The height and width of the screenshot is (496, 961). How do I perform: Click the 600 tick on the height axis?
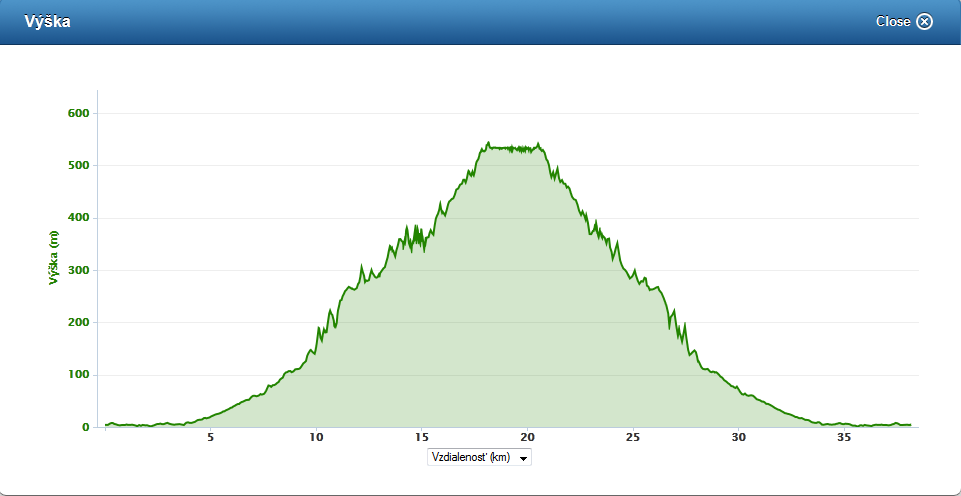pos(78,113)
